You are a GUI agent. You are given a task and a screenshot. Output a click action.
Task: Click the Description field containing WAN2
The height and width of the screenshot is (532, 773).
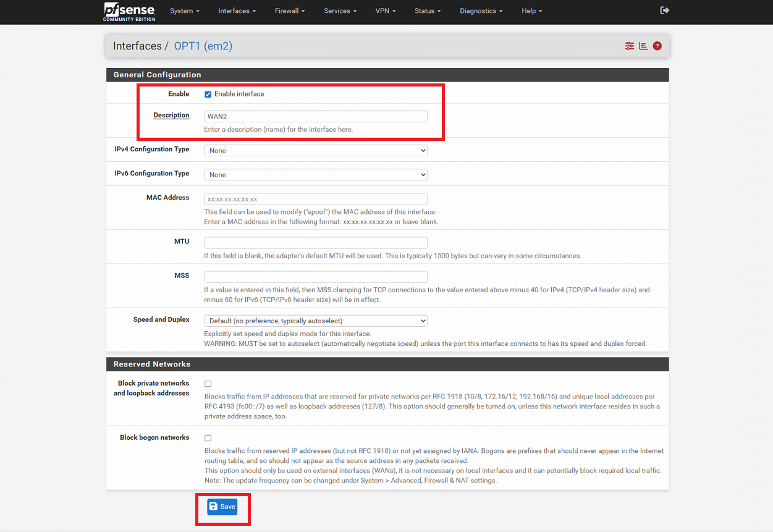(316, 116)
